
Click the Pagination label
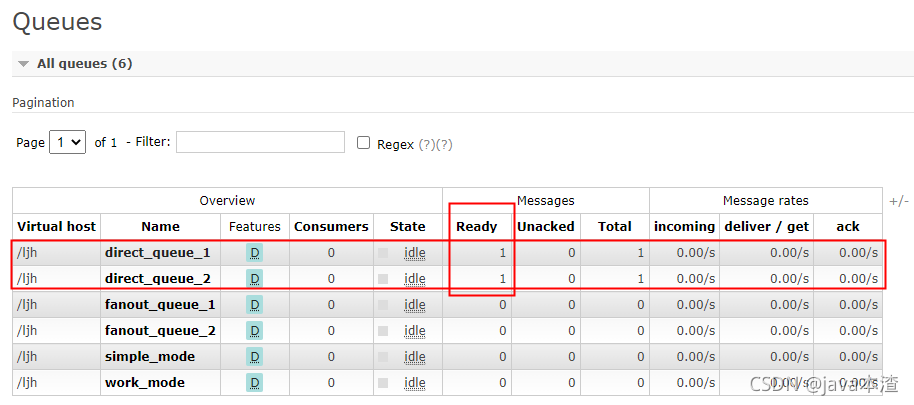tap(43, 103)
